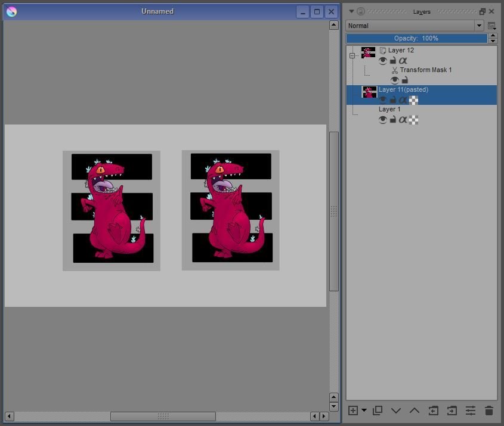
Task: Toggle lock on Transform Mask 1
Action: (x=405, y=80)
